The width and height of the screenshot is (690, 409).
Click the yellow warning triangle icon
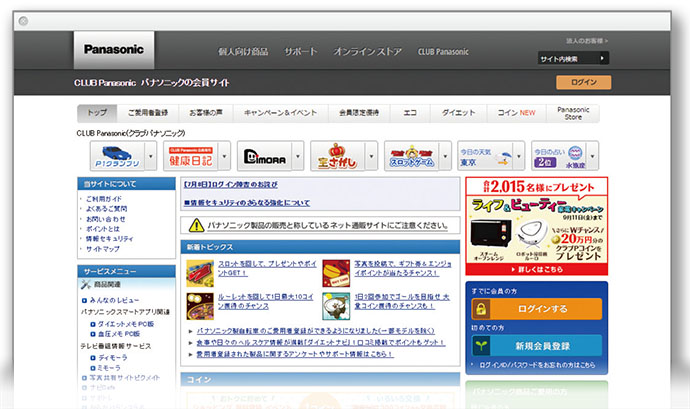coord(196,225)
